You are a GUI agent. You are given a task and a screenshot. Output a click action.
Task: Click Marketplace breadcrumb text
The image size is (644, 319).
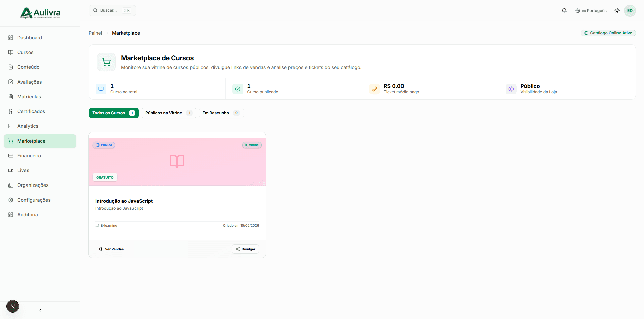126,33
